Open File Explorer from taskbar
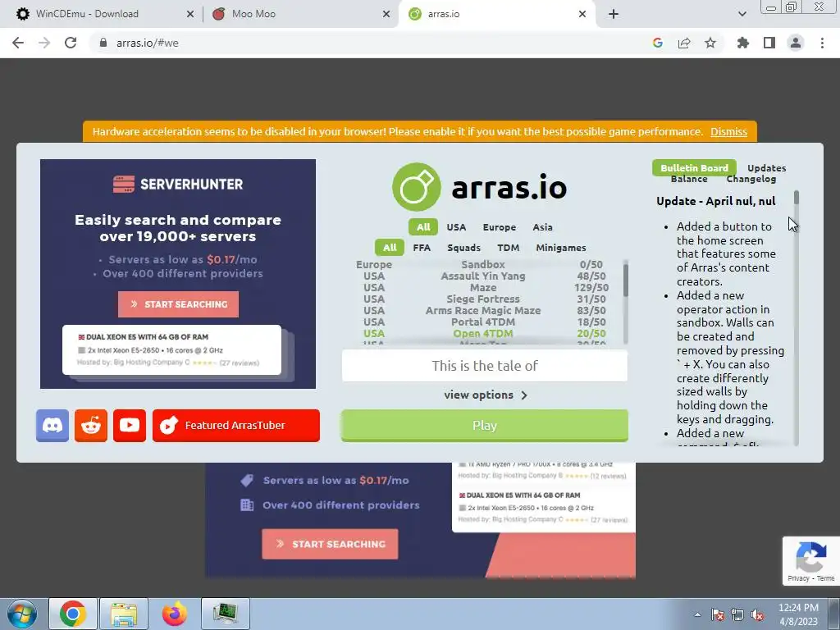 pyautogui.click(x=124, y=614)
